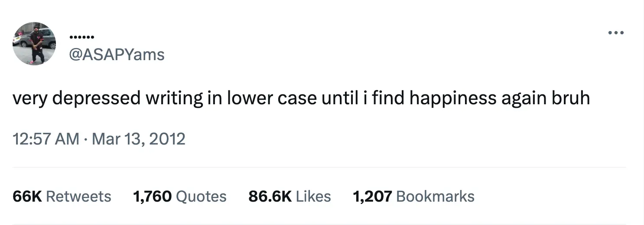644x225 pixels.
Task: Show the "Likes" label link
Action: (313, 196)
